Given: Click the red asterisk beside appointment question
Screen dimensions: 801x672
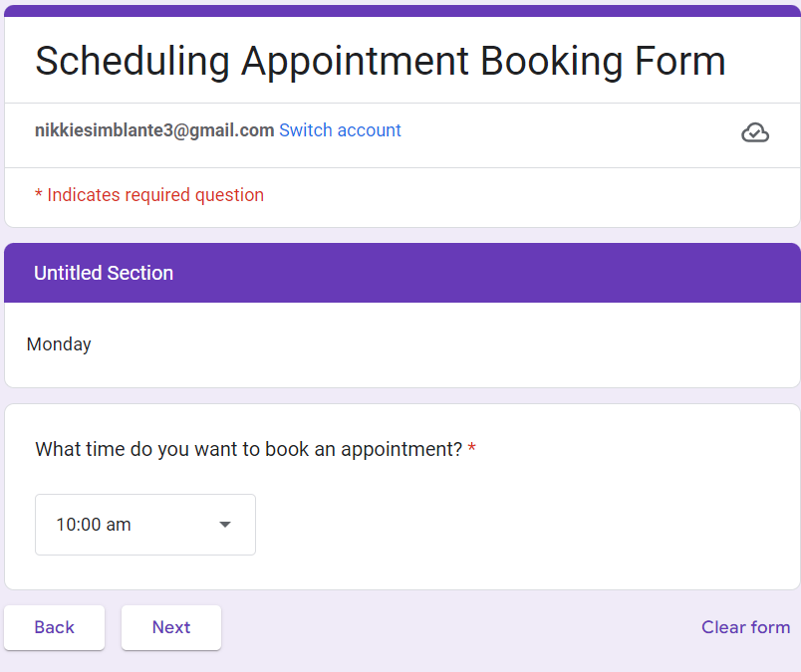Looking at the screenshot, I should pos(472,449).
